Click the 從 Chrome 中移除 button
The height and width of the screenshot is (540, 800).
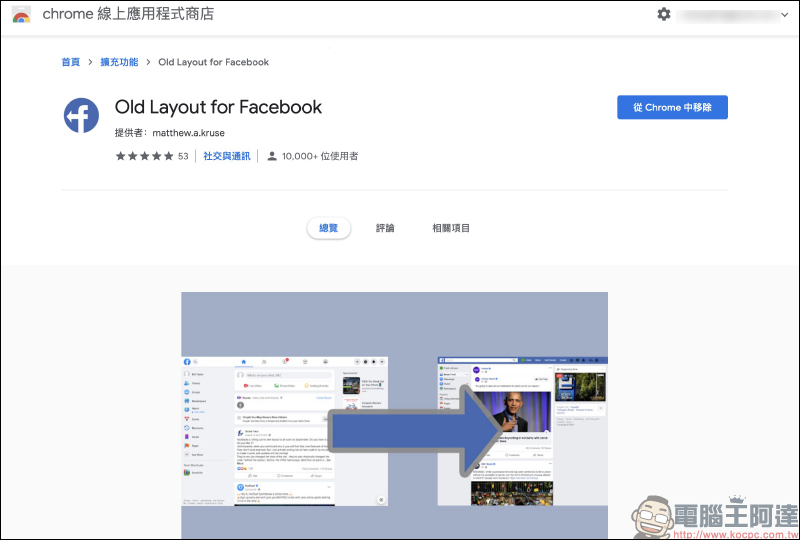tap(672, 107)
